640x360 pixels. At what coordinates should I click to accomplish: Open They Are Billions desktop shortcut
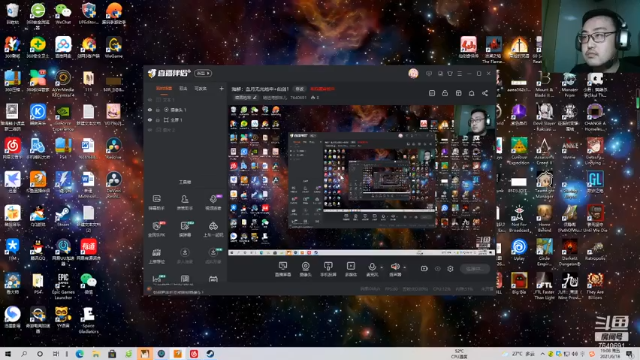click(x=595, y=286)
